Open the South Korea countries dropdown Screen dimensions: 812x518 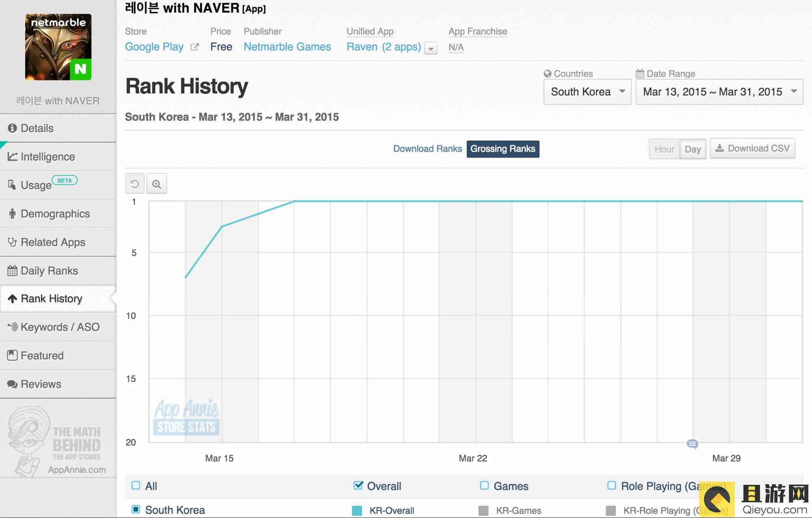click(587, 92)
